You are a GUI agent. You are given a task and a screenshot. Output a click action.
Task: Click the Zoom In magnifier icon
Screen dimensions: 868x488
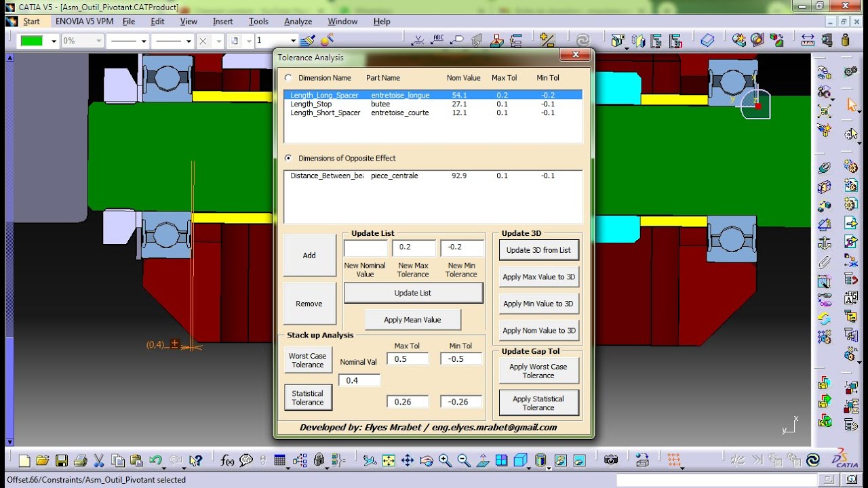(x=445, y=461)
